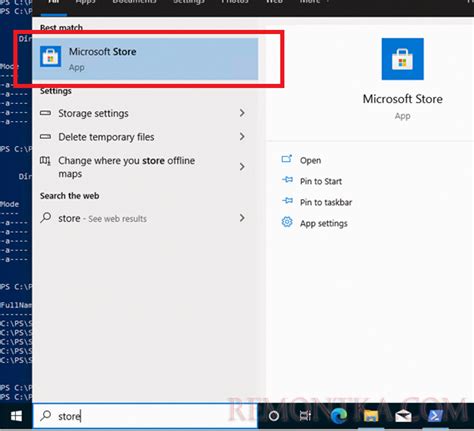Switch to PowerShell from taskbar
The height and width of the screenshot is (431, 474).
pyautogui.click(x=435, y=416)
